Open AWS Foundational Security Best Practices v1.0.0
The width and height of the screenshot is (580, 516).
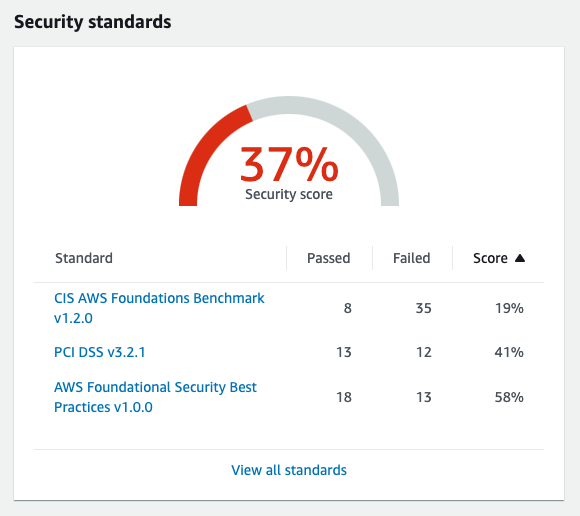point(155,397)
